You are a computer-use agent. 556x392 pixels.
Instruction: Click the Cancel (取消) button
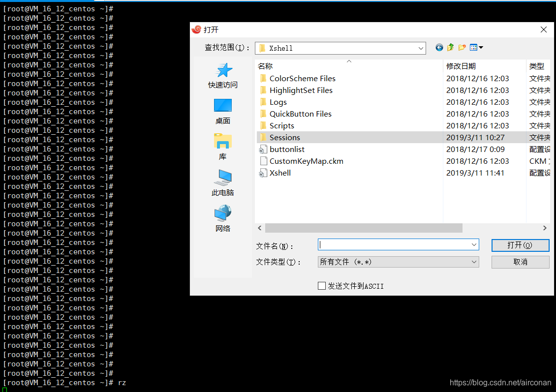(x=520, y=262)
